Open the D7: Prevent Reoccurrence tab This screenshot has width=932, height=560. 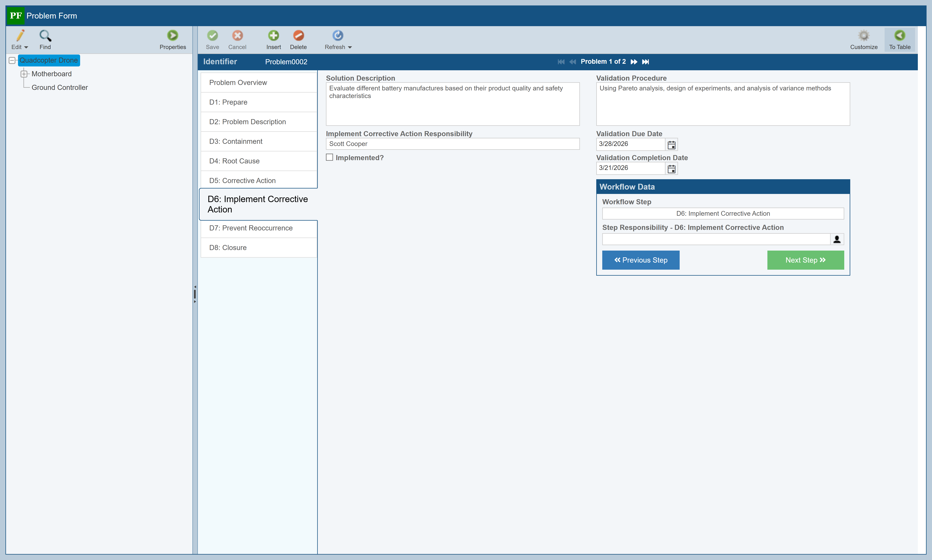pos(251,228)
